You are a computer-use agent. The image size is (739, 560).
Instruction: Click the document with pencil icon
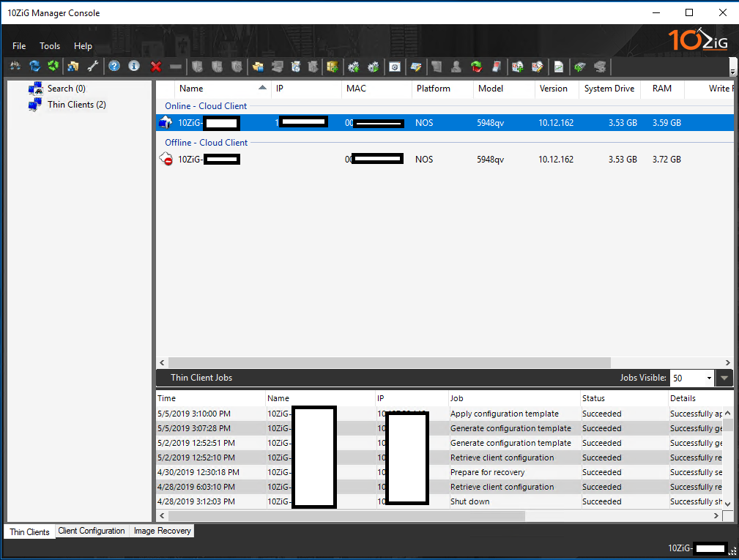[538, 67]
